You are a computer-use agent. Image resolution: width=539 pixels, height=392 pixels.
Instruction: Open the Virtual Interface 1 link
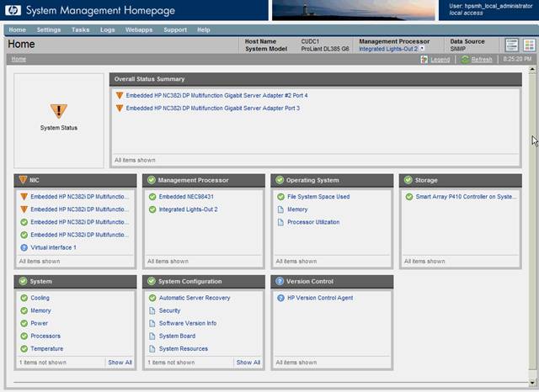(x=53, y=247)
